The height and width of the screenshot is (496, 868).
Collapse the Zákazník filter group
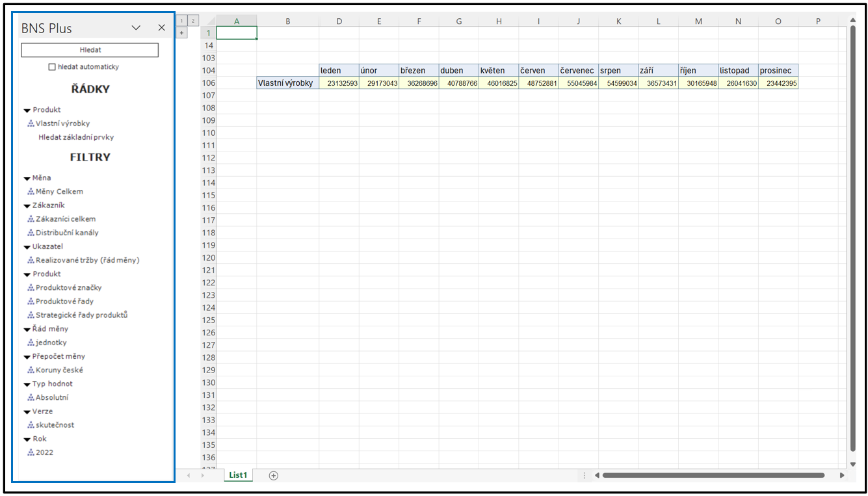pos(27,206)
